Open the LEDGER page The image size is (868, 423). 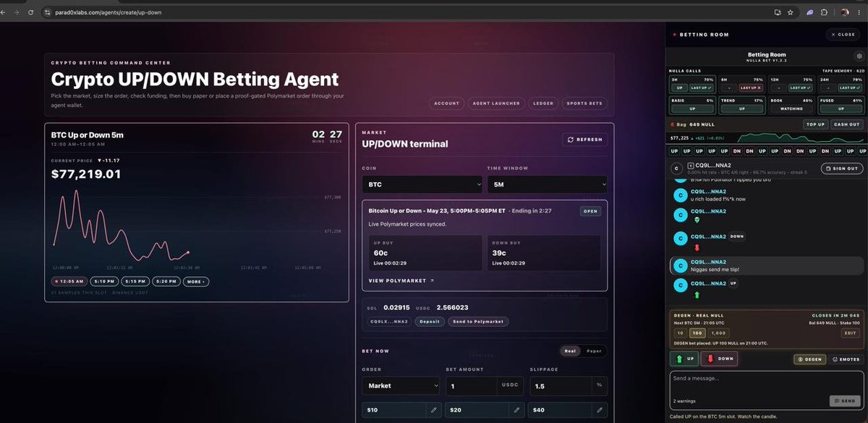point(544,103)
